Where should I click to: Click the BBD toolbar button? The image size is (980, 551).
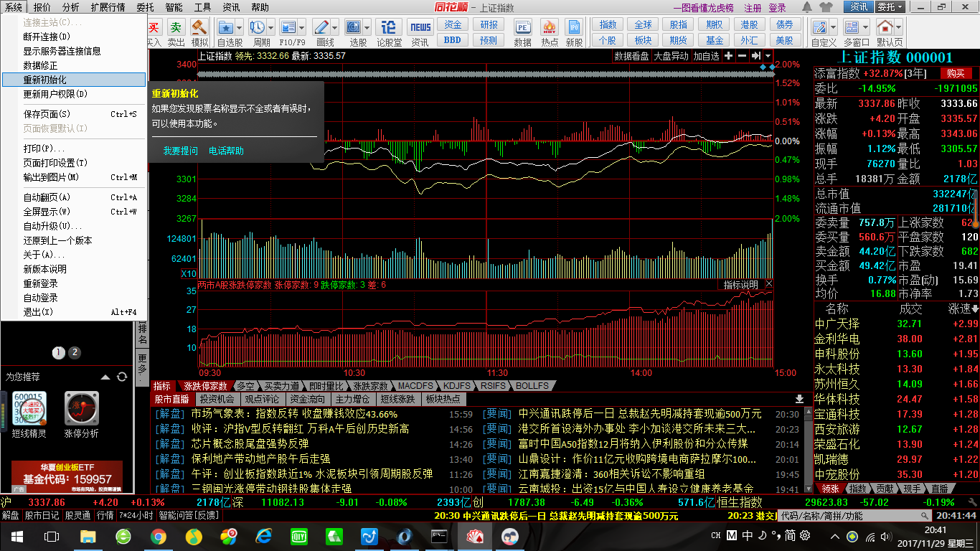pyautogui.click(x=452, y=40)
